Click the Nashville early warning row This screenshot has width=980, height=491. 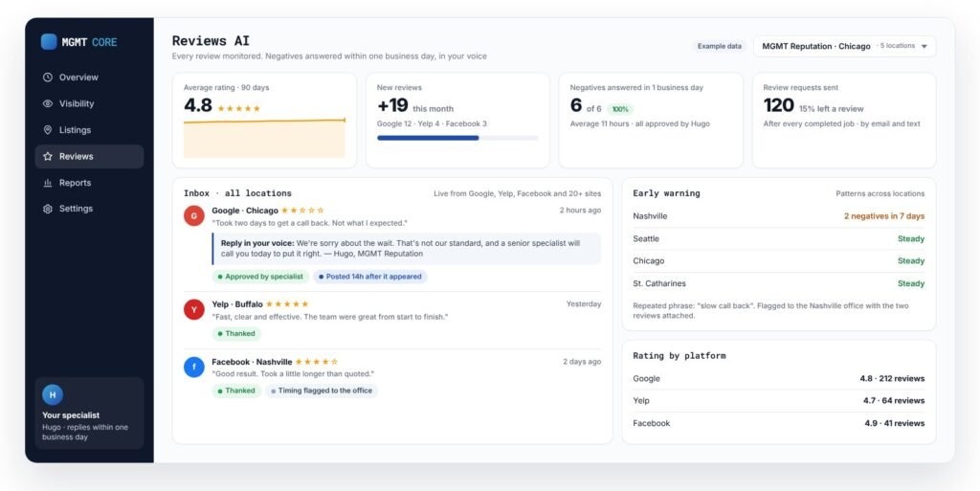coord(779,216)
